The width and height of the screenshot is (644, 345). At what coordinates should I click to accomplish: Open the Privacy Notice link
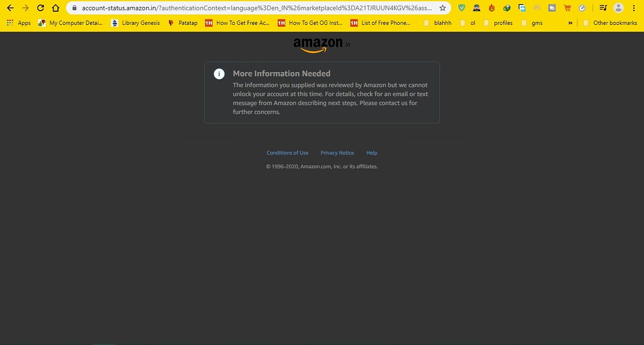(x=337, y=153)
